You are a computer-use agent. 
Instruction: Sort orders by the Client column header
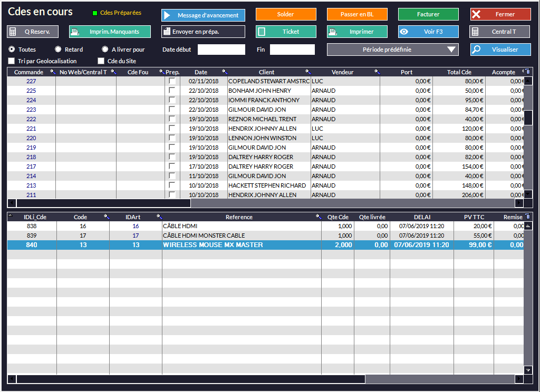[266, 72]
